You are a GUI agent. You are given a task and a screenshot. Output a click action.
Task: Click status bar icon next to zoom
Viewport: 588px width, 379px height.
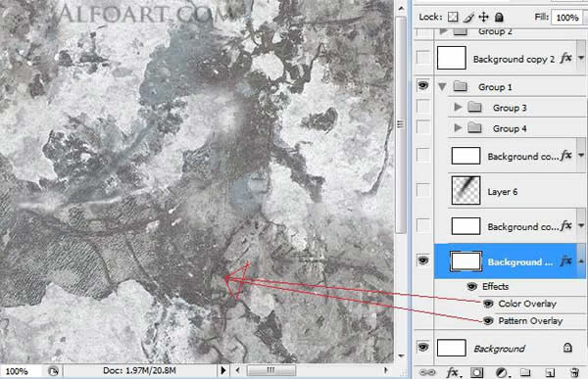pos(53,371)
